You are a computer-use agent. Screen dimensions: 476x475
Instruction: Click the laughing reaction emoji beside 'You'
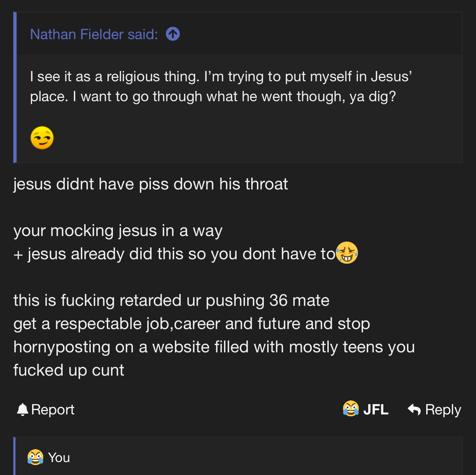pyautogui.click(x=35, y=457)
